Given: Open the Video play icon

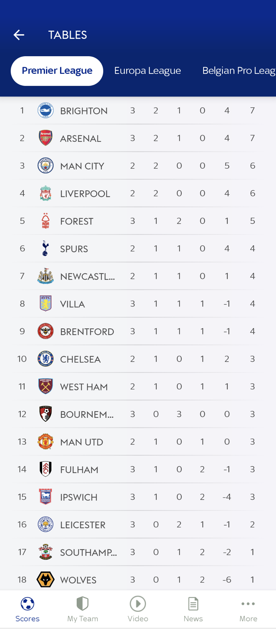Looking at the screenshot, I should click(x=138, y=604).
